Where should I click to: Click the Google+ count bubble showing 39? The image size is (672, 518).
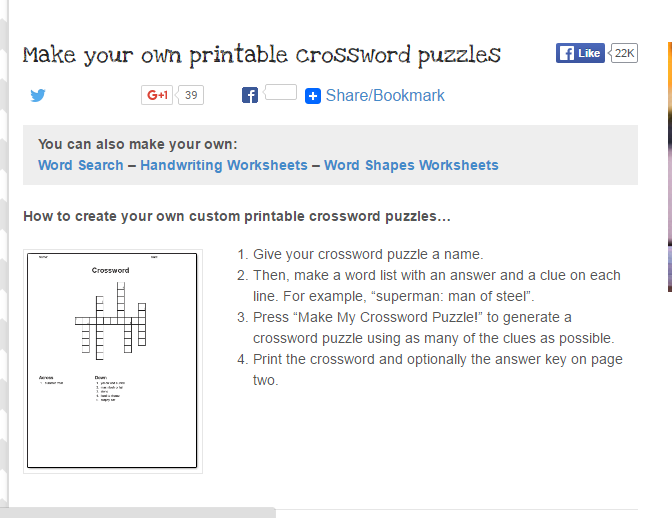pyautogui.click(x=190, y=95)
